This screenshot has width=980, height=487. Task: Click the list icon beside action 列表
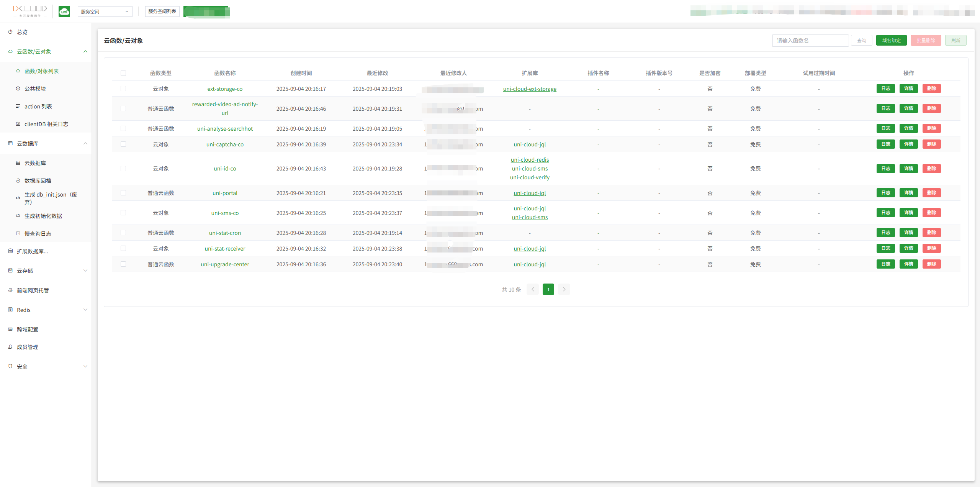pos(18,106)
